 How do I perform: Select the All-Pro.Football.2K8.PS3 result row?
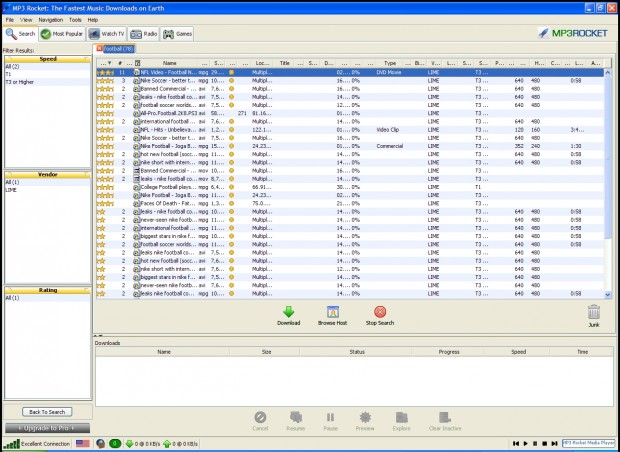[x=350, y=113]
